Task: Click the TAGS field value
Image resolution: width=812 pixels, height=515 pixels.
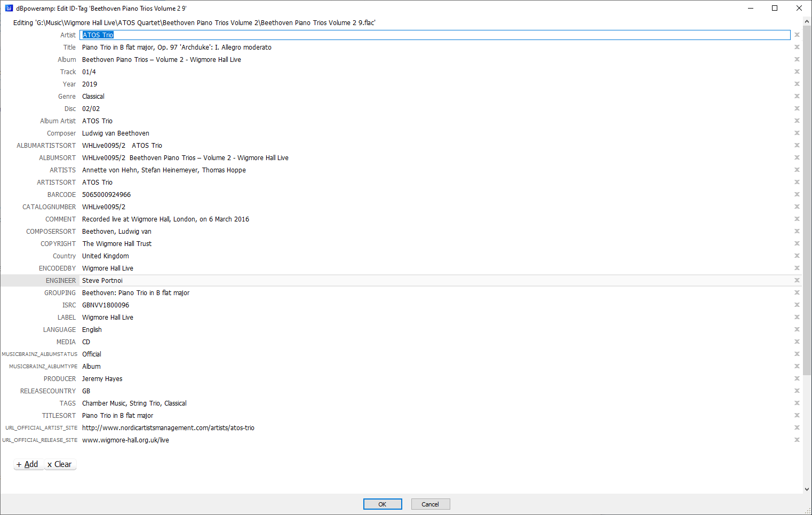Action: [x=134, y=403]
